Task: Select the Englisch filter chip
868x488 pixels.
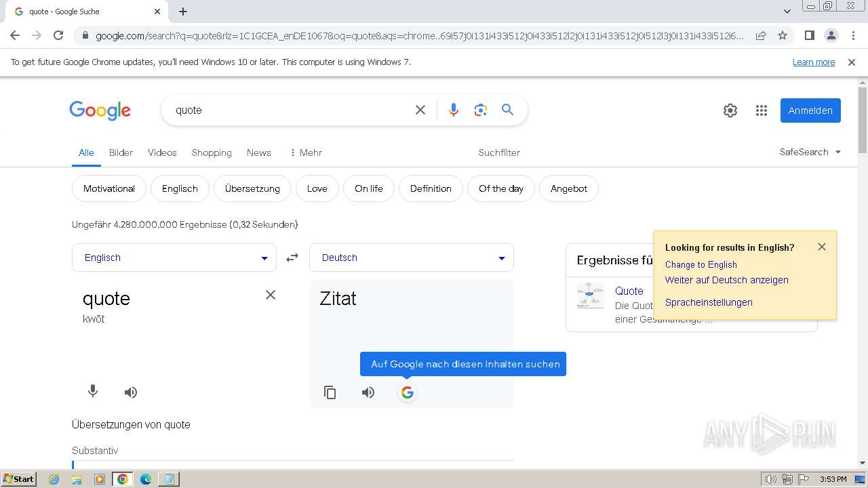Action: click(180, 188)
